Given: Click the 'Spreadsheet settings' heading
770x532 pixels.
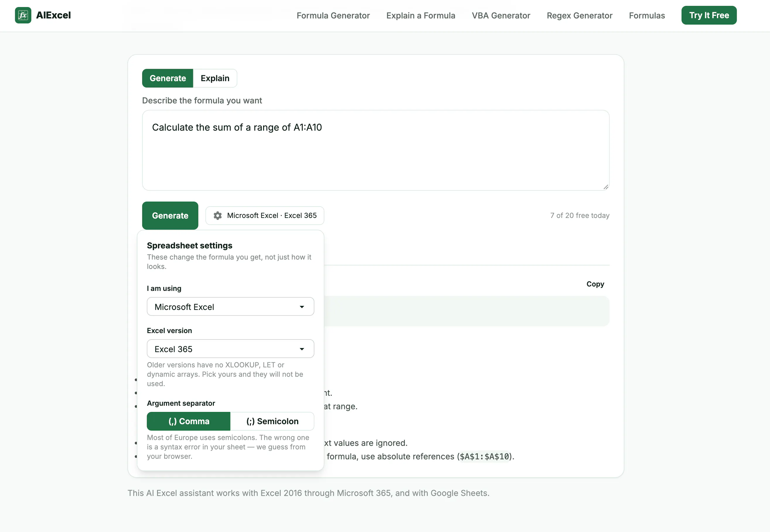Looking at the screenshot, I should pyautogui.click(x=189, y=246).
